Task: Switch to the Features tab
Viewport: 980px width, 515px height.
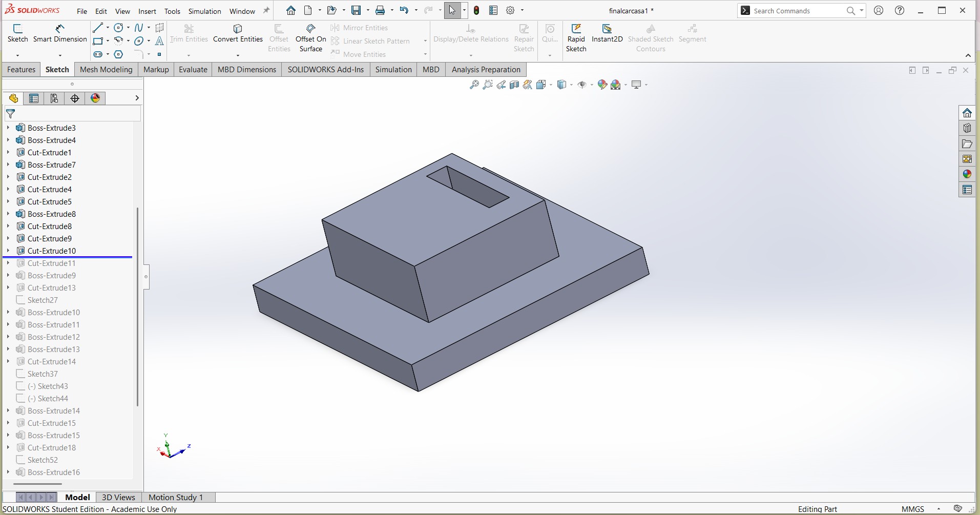Action: tap(21, 70)
